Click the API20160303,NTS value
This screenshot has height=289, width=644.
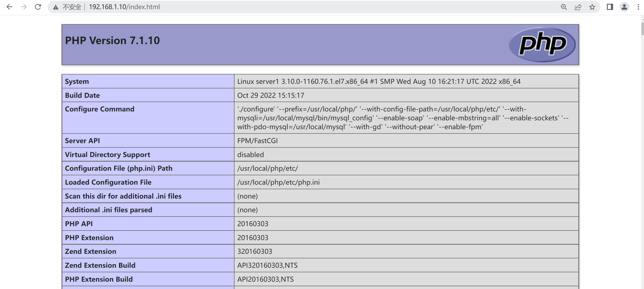[x=265, y=279]
